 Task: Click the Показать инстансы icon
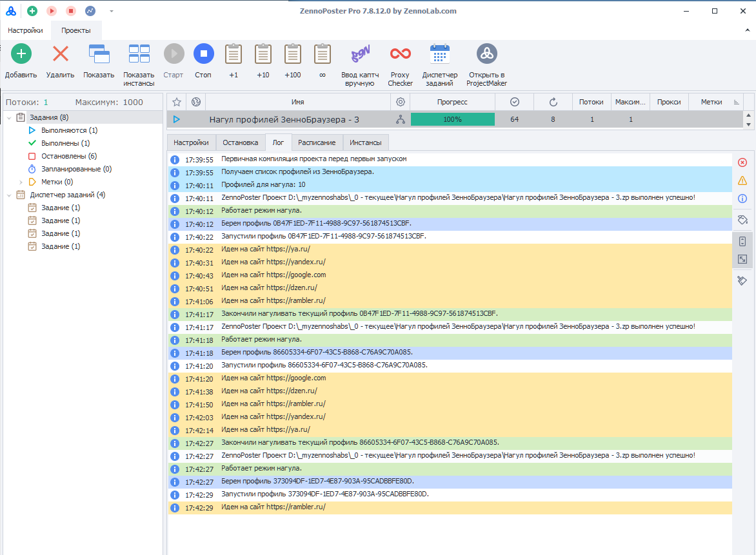point(139,54)
